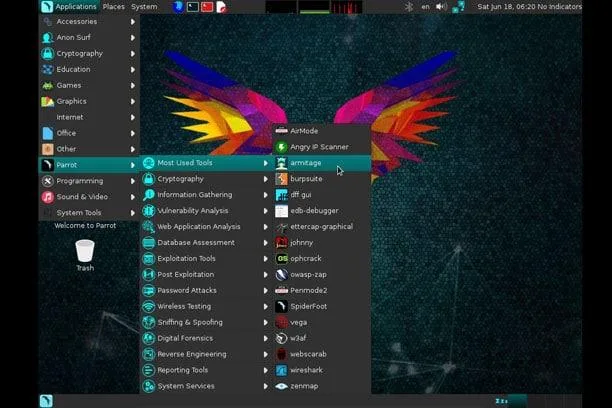Click the network connection tray icon

coord(458,7)
